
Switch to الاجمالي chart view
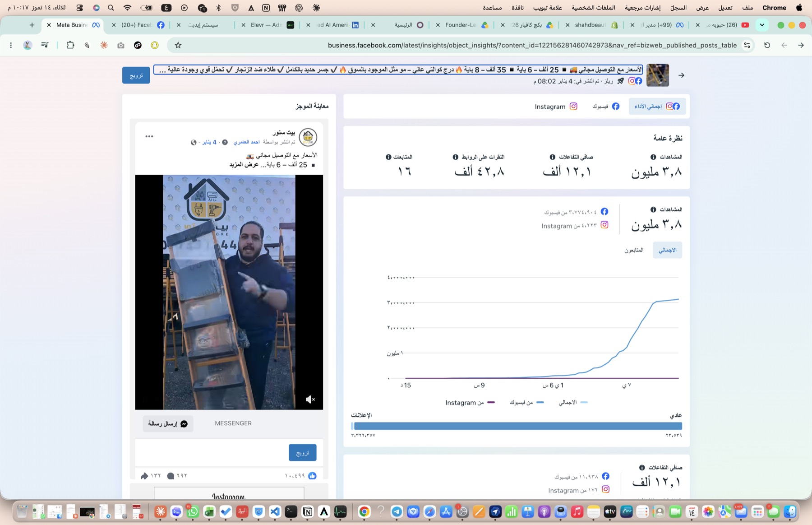coord(667,250)
